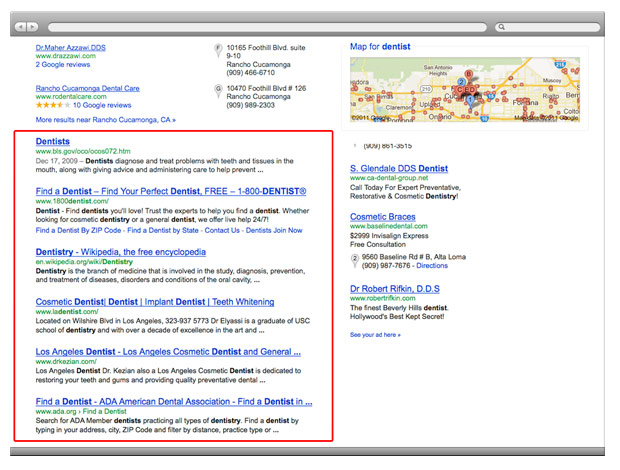
Task: Click map pin F beside 10165 Foothill Blvd
Action: click(x=219, y=48)
